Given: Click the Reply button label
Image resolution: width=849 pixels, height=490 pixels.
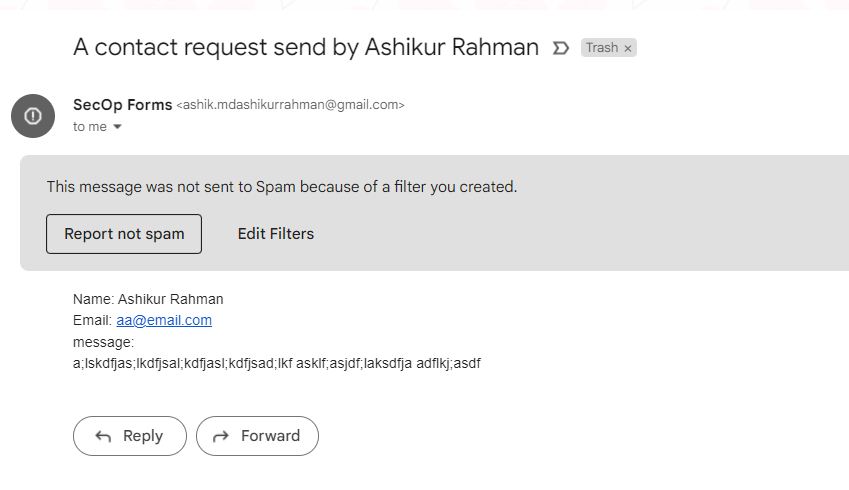Looking at the screenshot, I should (x=143, y=436).
